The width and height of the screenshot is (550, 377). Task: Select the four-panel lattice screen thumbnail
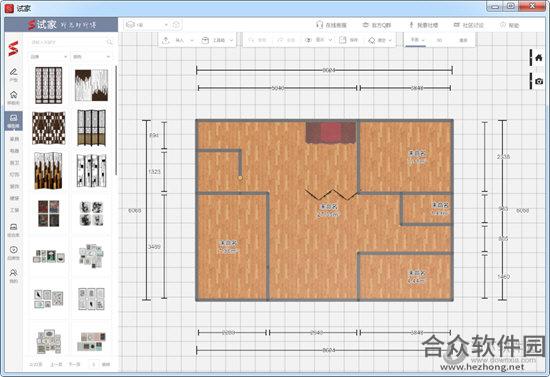tap(48, 85)
